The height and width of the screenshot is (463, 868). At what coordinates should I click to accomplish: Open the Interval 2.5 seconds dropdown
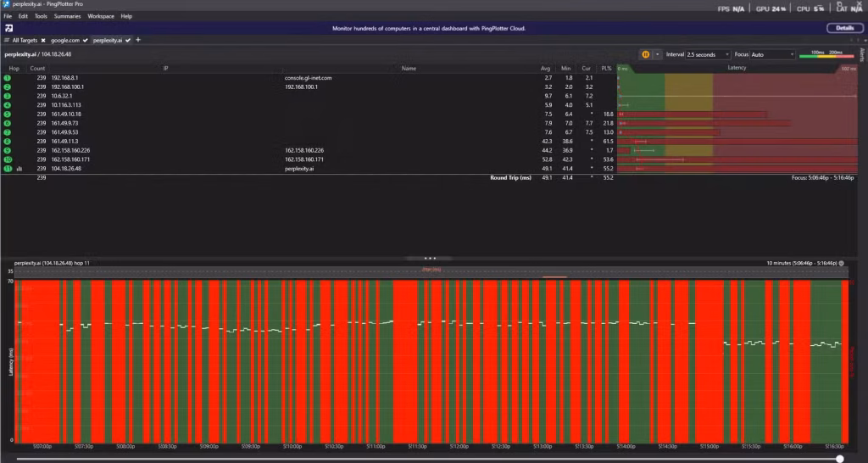(x=707, y=54)
